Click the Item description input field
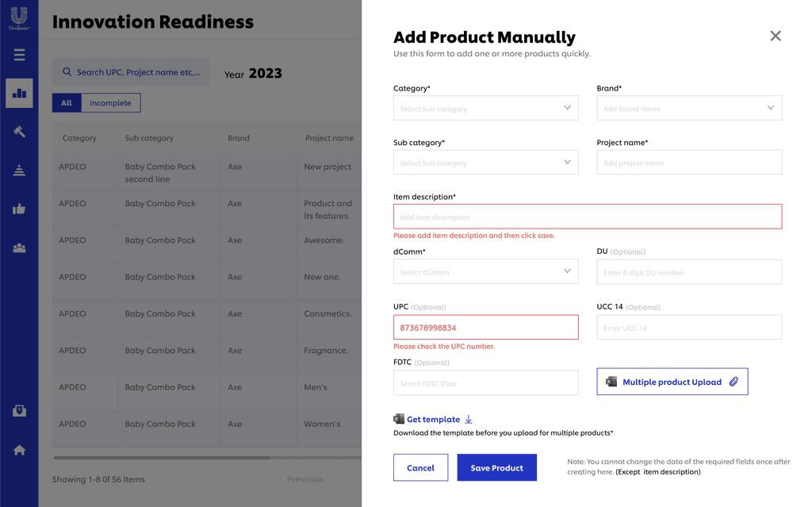Screen dimensions: 812x507 pyautogui.click(x=588, y=217)
